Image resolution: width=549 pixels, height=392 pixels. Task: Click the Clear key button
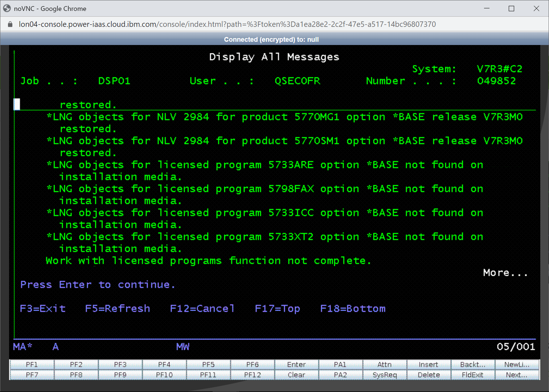[x=296, y=375]
